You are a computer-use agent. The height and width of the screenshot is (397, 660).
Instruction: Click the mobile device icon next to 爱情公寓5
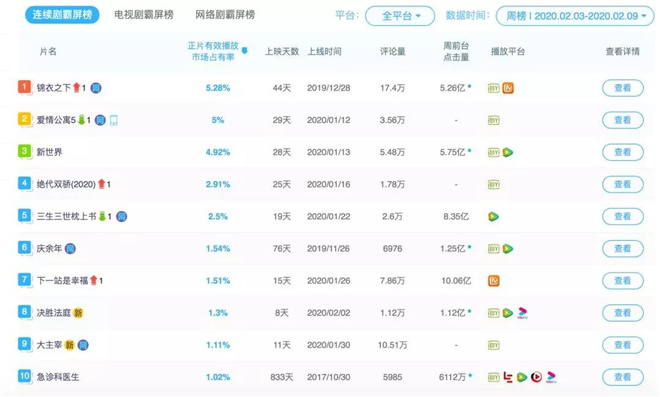pyautogui.click(x=114, y=120)
